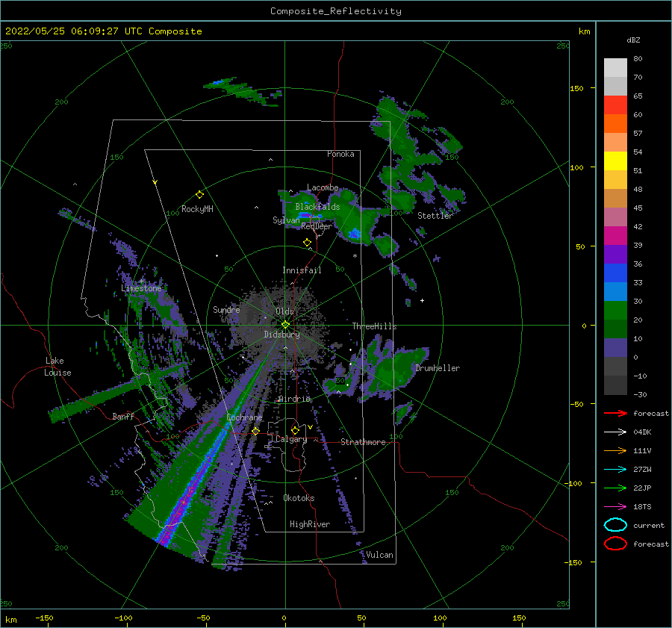Click the radar center marker near Olds
This screenshot has height=628, width=672.
coord(285,325)
